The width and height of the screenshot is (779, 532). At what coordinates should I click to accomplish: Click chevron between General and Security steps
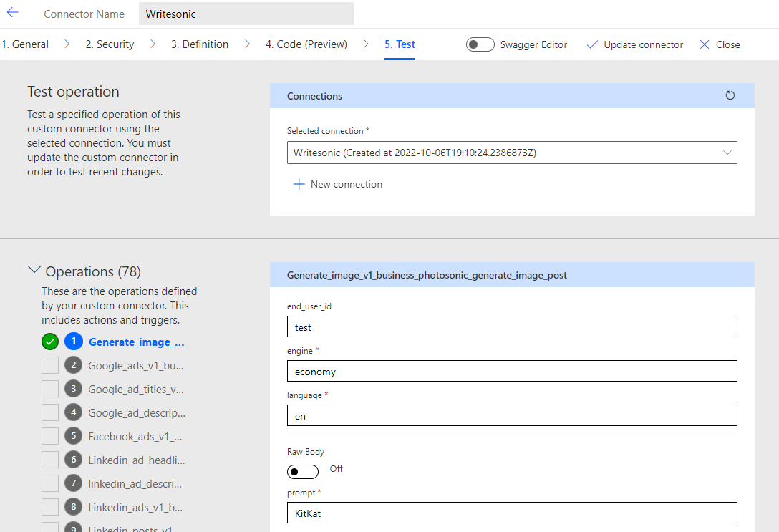click(67, 44)
